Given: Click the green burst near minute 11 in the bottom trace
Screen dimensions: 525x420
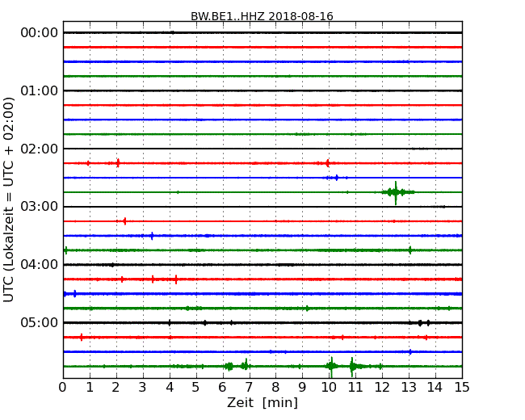Looking at the screenshot, I should (x=352, y=367).
